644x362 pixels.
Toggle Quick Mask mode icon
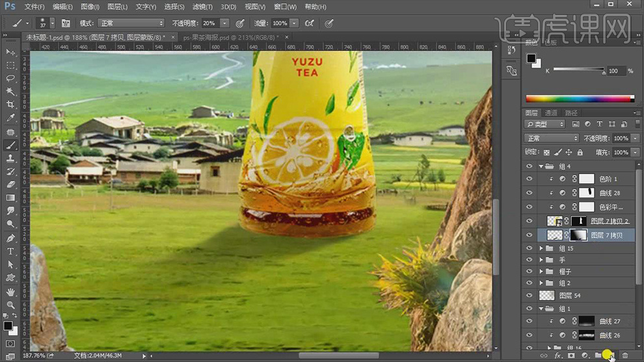[10, 344]
